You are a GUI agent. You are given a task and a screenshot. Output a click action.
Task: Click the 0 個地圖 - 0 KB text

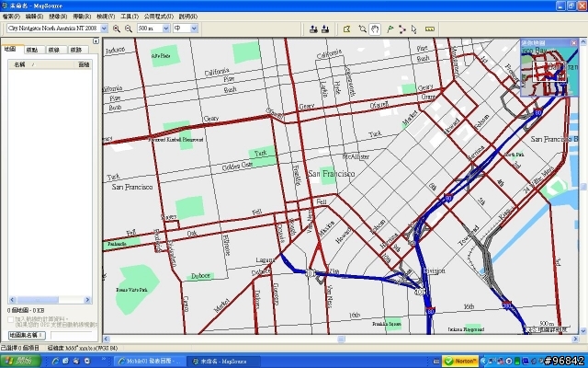(x=26, y=311)
